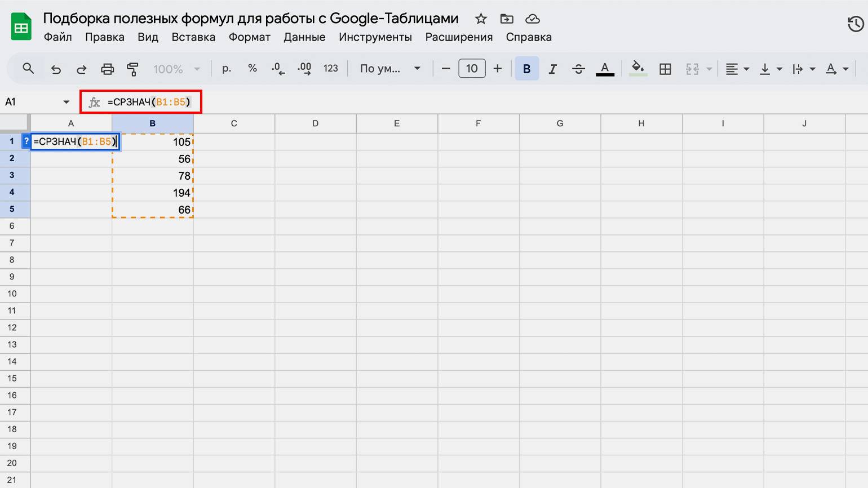The height and width of the screenshot is (488, 868).
Task: Open the borders tool
Action: coord(665,69)
